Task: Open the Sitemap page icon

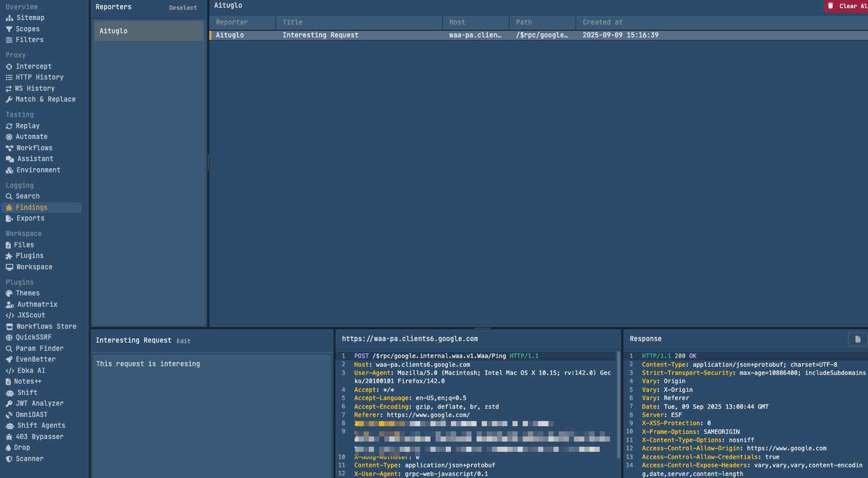Action: (x=9, y=18)
